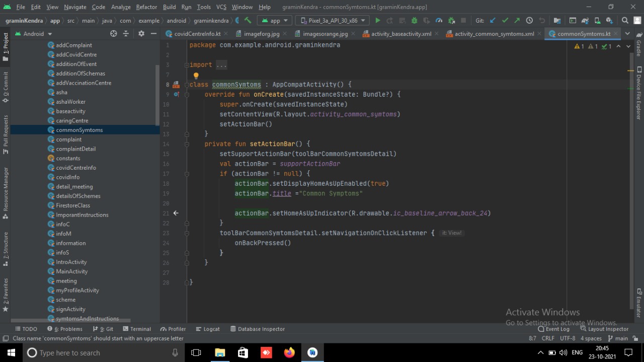Open the app run configuration dropdown
The width and height of the screenshot is (644, 362).
tap(275, 21)
